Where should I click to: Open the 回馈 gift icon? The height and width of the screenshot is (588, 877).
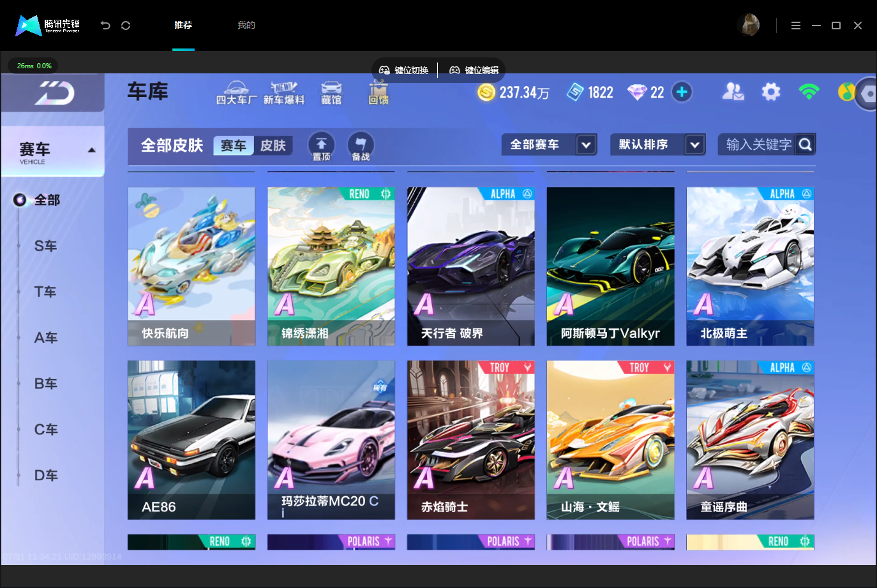coord(379,92)
